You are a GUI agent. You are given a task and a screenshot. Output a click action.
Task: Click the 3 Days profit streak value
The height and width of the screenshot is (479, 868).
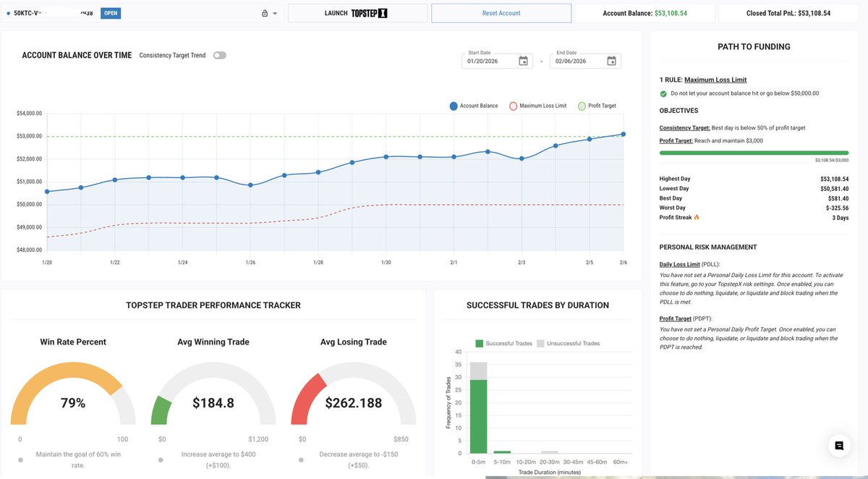tap(839, 217)
